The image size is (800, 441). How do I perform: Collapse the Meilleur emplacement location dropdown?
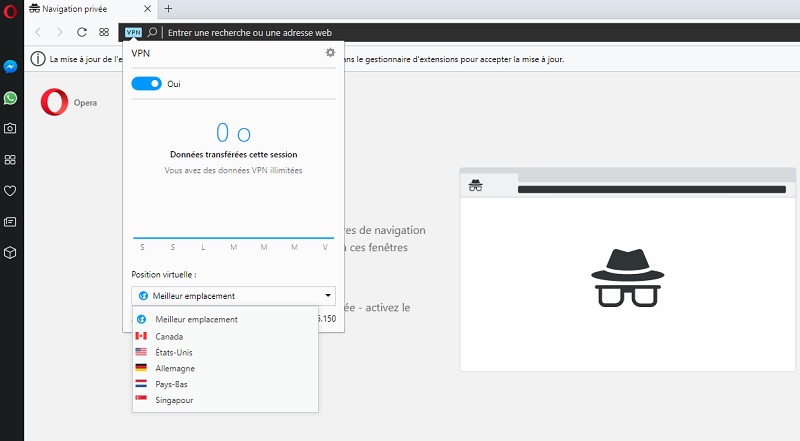click(234, 296)
